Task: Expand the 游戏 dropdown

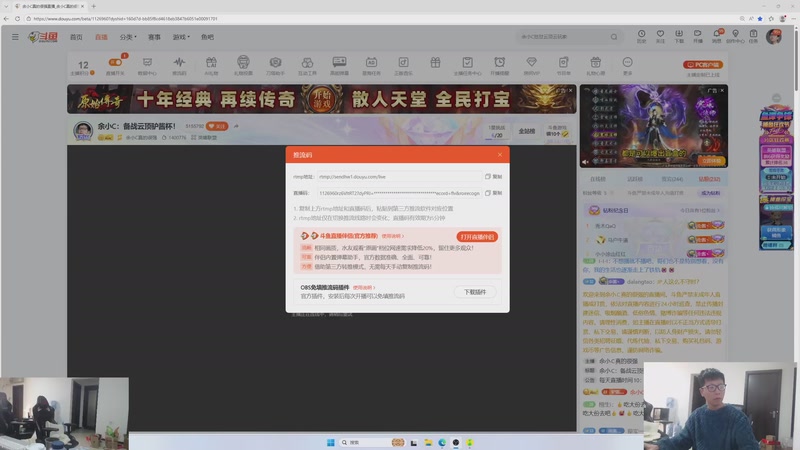Action: click(181, 37)
